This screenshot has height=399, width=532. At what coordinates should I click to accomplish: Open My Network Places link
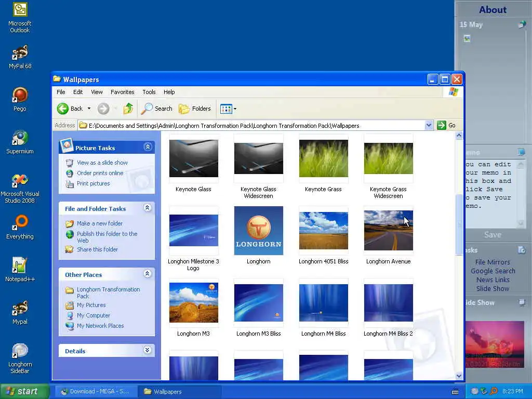(100, 326)
